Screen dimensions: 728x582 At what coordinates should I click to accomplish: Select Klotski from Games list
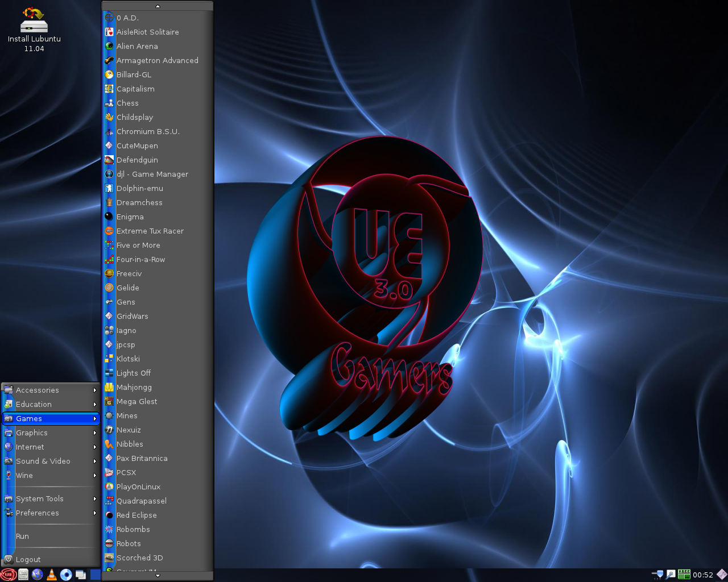[158, 359]
